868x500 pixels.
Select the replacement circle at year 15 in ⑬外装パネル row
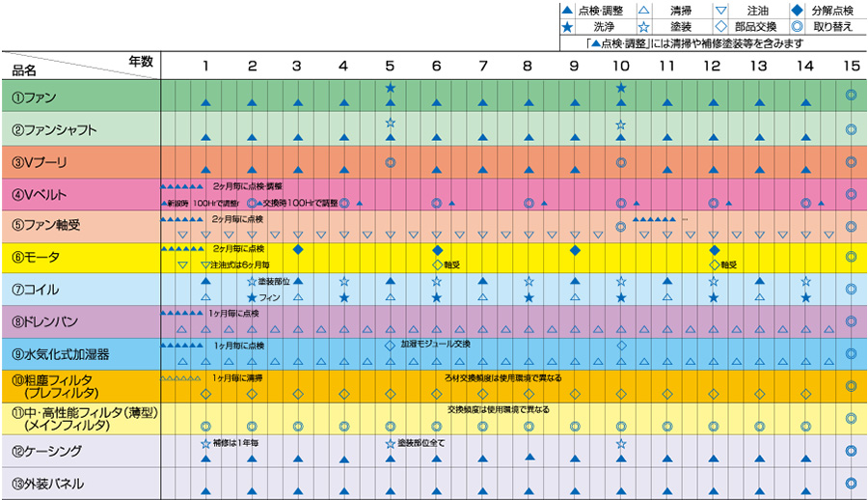(x=852, y=483)
